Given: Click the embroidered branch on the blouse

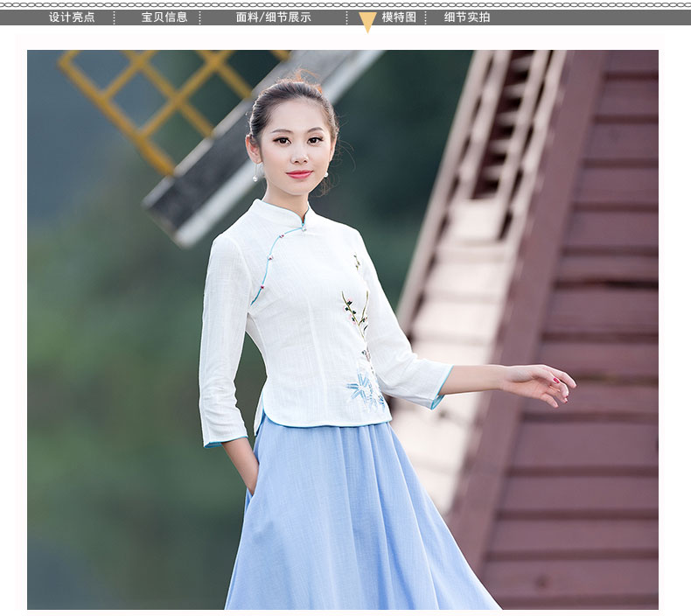Looking at the screenshot, I should coord(355,306).
